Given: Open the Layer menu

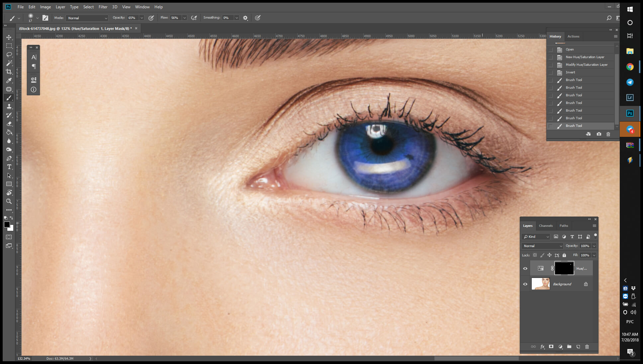Looking at the screenshot, I should point(61,7).
